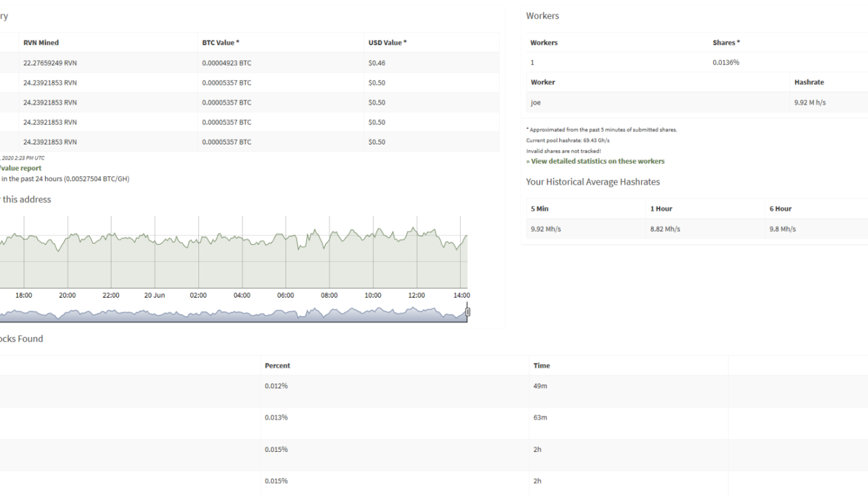Click the Shares column header
This screenshot has height=496, width=868.
[727, 43]
